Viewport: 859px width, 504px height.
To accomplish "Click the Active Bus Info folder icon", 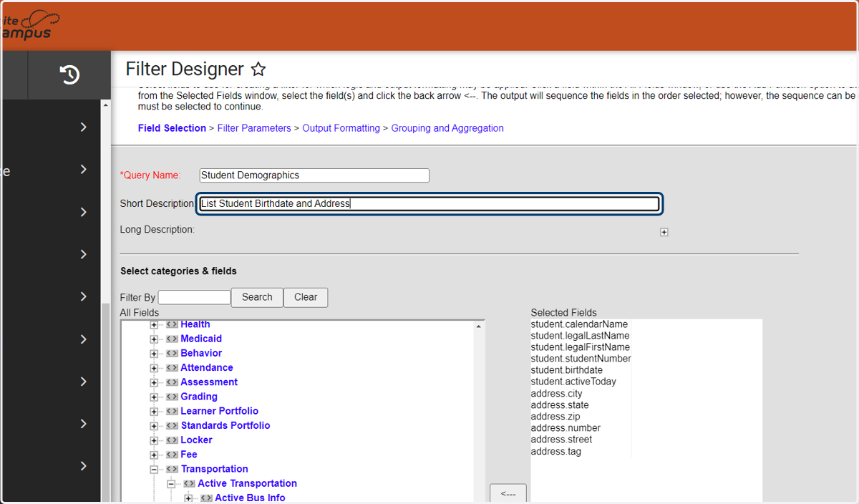I will (206, 498).
